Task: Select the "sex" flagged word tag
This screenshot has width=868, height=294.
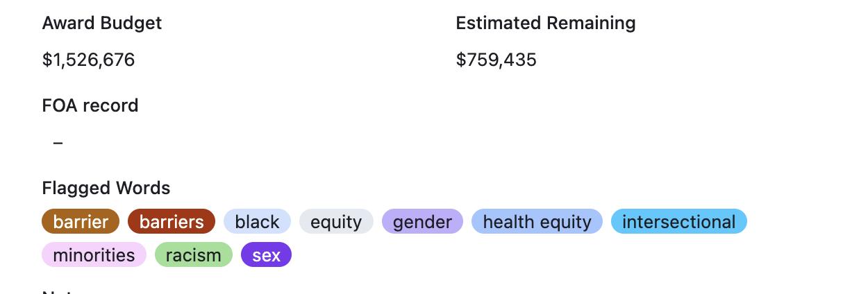Action: tap(266, 255)
